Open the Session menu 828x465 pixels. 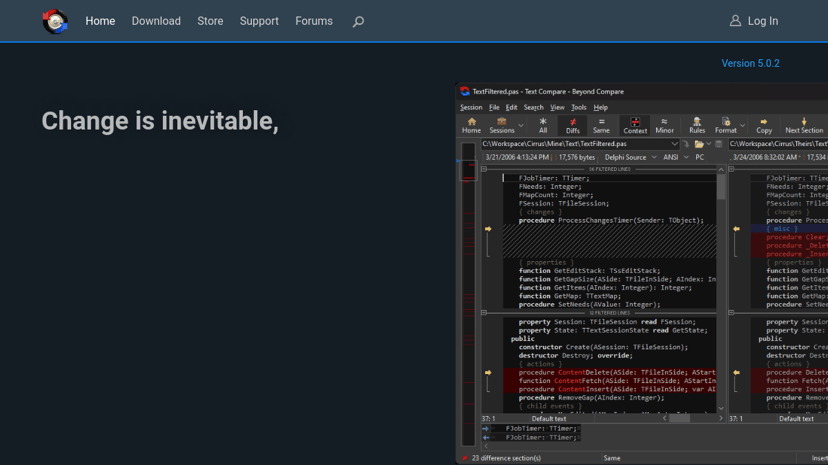[471, 107]
